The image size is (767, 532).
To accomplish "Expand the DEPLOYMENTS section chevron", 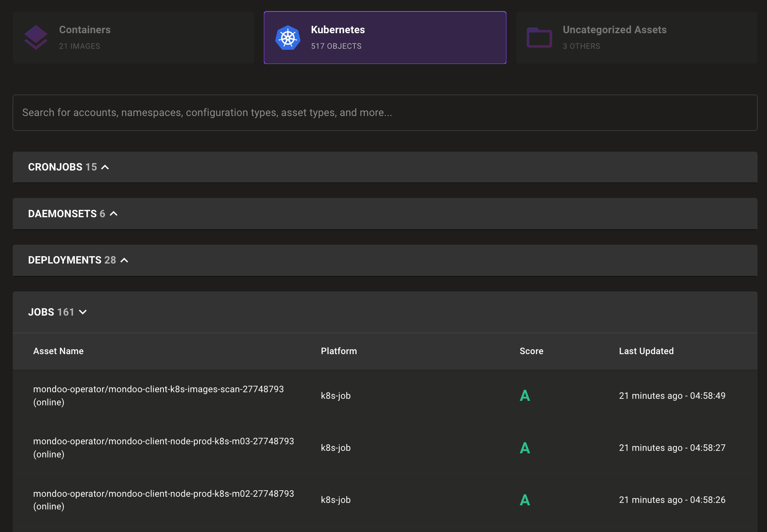I will (x=125, y=260).
